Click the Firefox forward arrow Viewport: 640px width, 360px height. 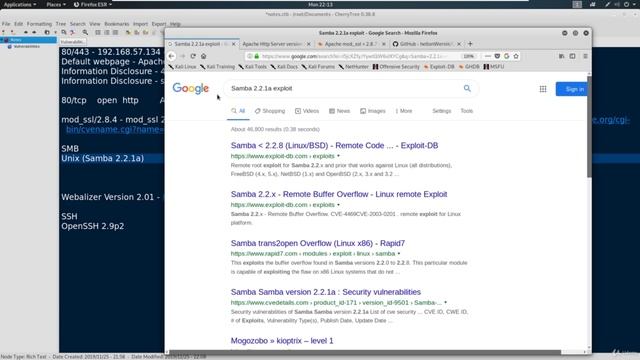point(182,56)
